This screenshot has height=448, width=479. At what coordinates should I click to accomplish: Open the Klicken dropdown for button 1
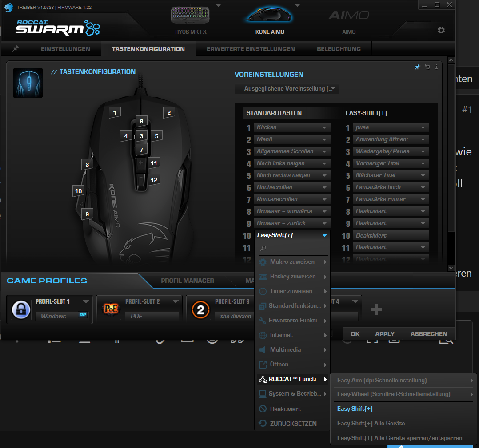(x=292, y=127)
